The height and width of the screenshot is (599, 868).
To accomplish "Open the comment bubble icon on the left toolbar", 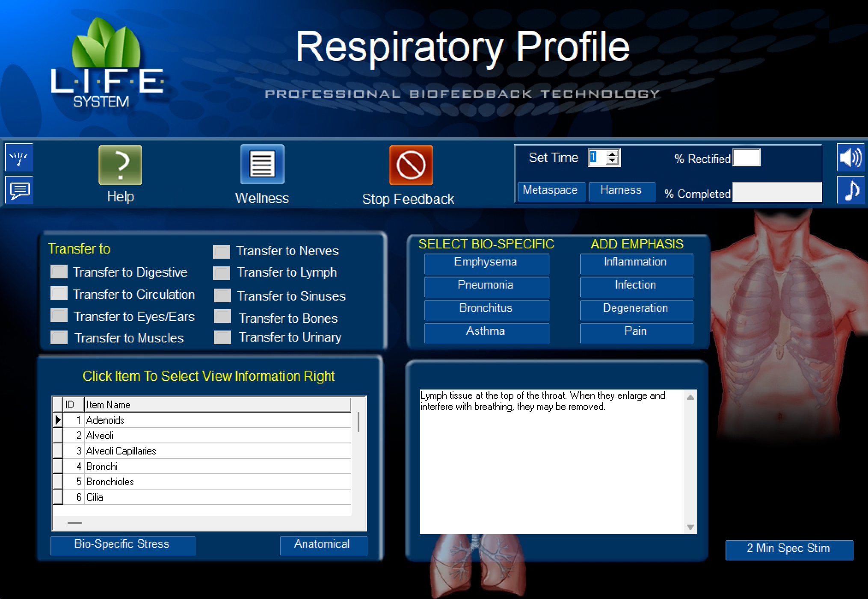I will (19, 191).
